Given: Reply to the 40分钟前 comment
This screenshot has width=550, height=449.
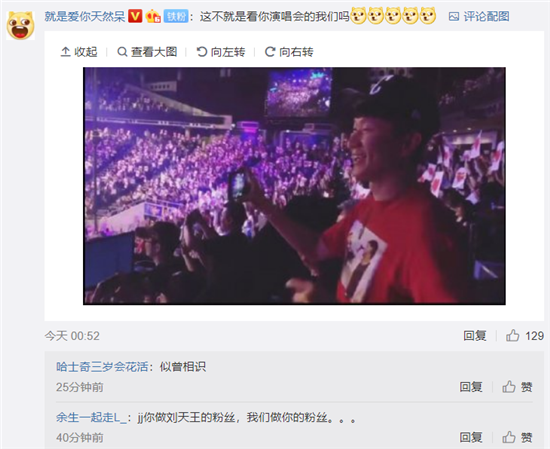Looking at the screenshot, I should click(471, 437).
